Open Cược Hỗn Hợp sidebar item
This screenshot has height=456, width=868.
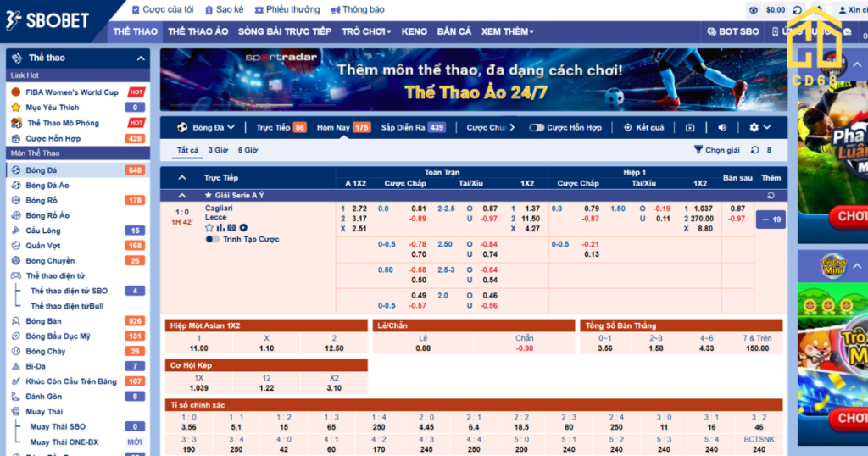point(53,138)
